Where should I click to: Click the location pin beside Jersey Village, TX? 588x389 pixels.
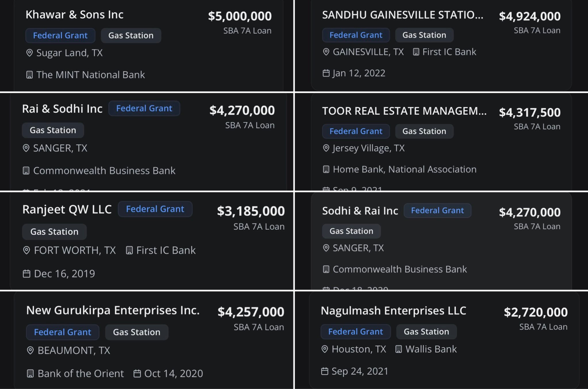point(326,148)
